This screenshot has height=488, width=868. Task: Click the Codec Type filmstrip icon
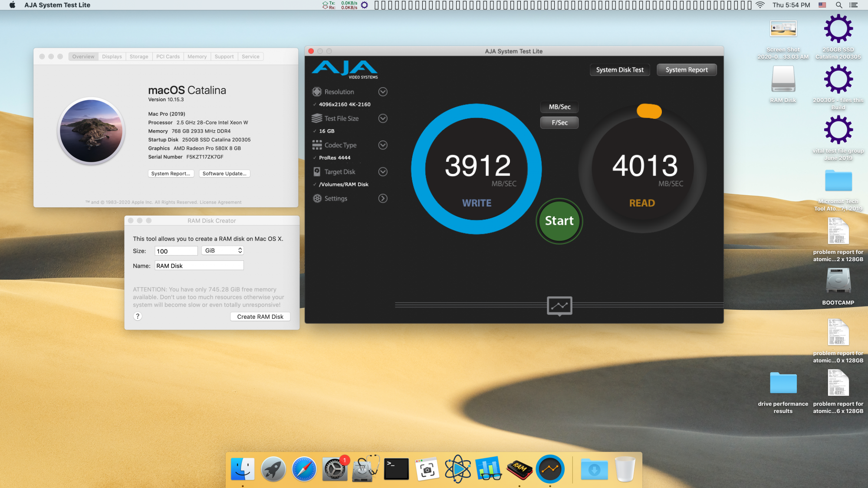pos(317,145)
